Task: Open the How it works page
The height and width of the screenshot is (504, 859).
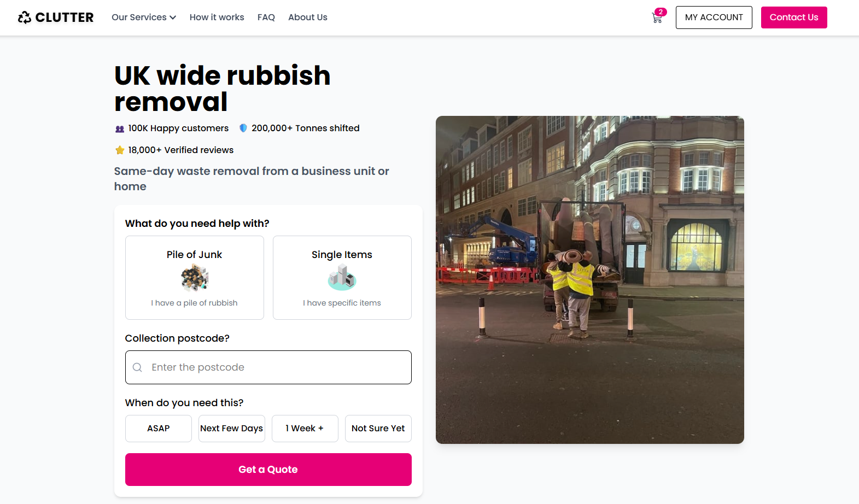Action: tap(217, 17)
